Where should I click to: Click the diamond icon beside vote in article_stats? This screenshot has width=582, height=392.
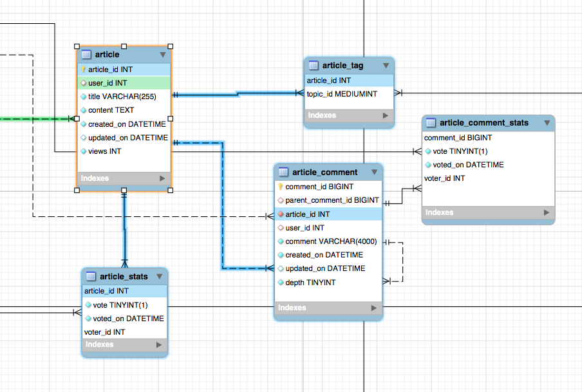coord(88,305)
